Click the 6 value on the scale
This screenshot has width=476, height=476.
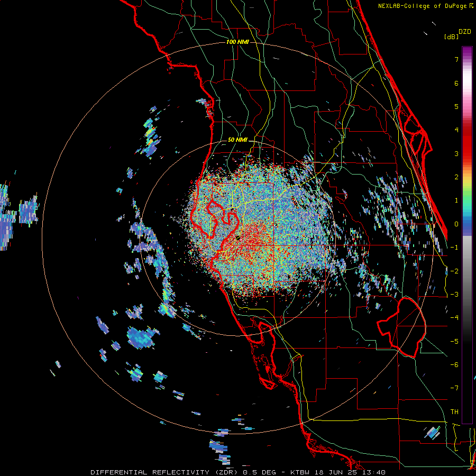tap(456, 83)
